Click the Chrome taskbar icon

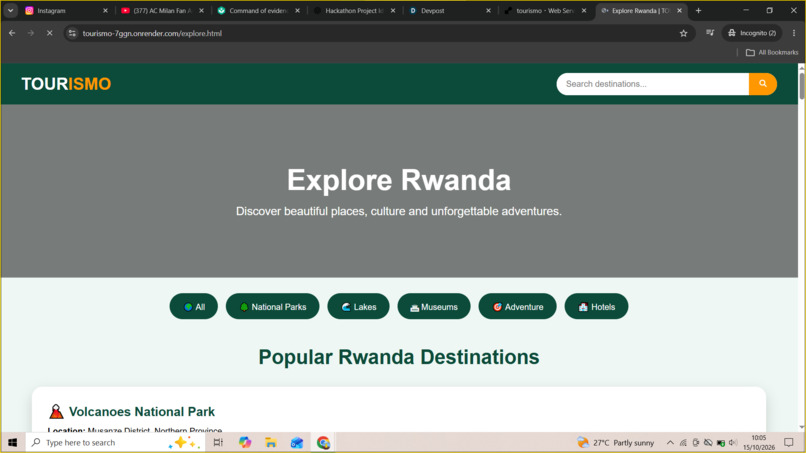point(323,442)
